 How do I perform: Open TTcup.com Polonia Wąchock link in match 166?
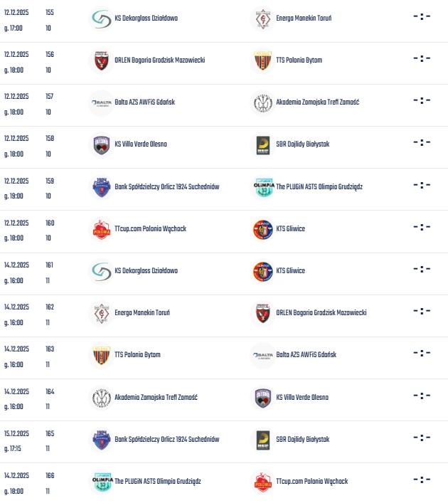311,482
